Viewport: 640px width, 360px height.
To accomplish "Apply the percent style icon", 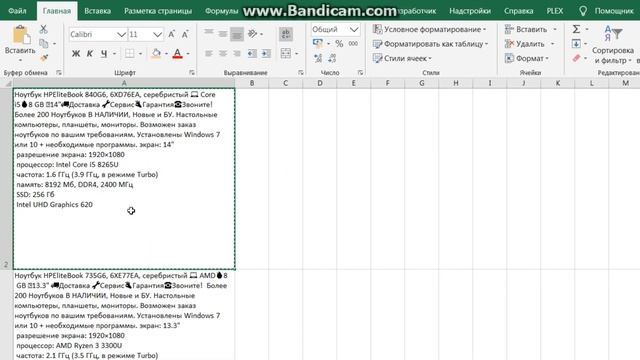I will pyautogui.click(x=339, y=43).
